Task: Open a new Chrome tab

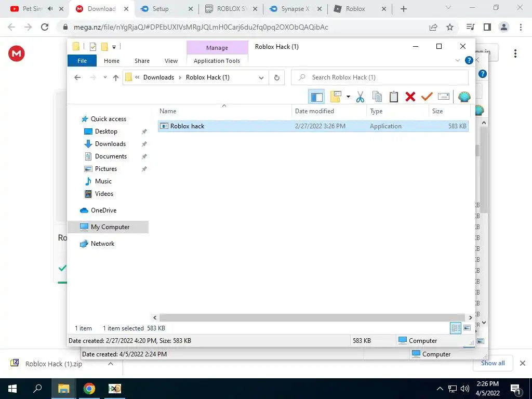Action: click(403, 9)
